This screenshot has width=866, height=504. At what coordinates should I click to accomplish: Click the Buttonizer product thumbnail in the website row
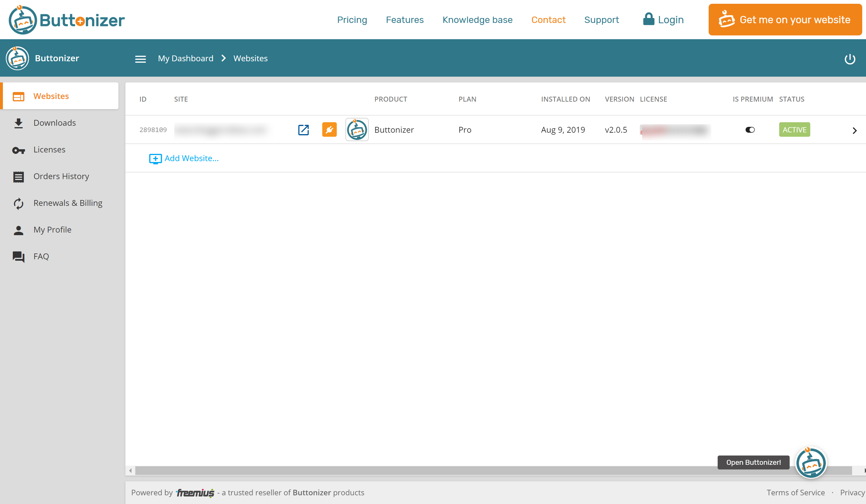click(357, 130)
